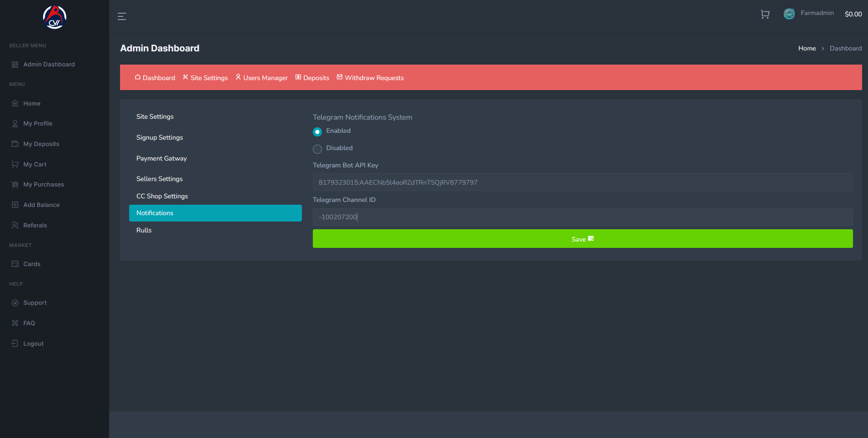Image resolution: width=868 pixels, height=438 pixels.
Task: Click the Referals sidebar icon
Action: (x=15, y=226)
